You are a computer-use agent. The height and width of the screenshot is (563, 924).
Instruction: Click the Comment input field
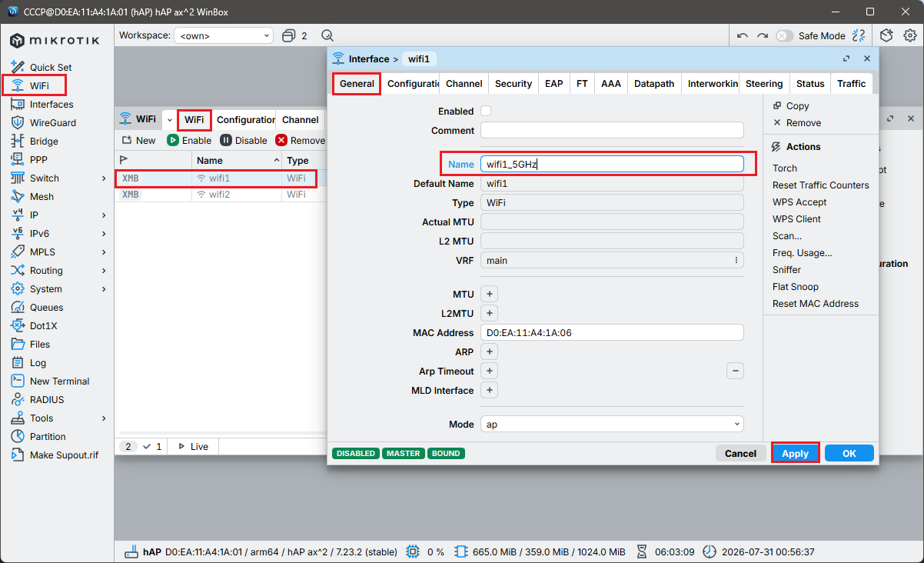pos(612,130)
